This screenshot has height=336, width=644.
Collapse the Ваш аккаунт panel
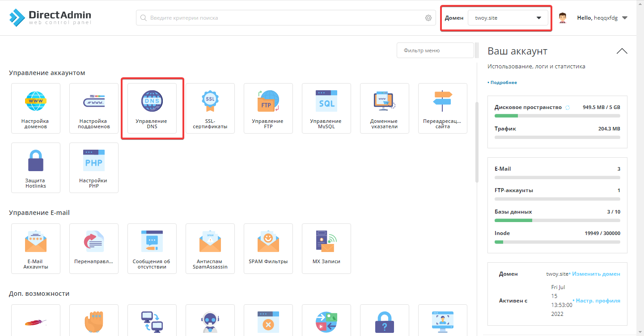coord(622,51)
